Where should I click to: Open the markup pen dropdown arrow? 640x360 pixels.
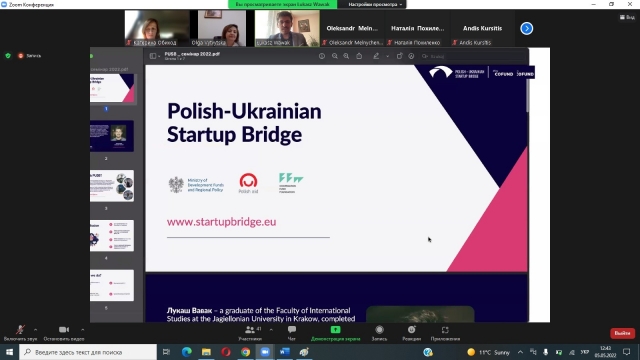[x=387, y=56]
